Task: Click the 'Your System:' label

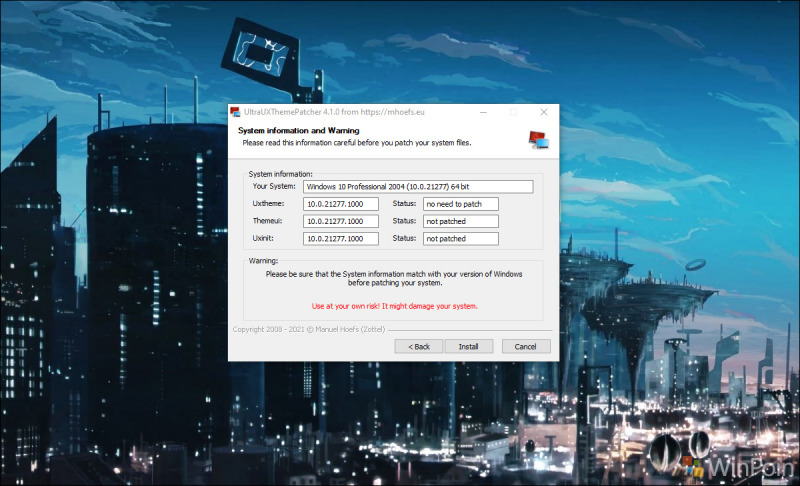Action: [x=274, y=186]
